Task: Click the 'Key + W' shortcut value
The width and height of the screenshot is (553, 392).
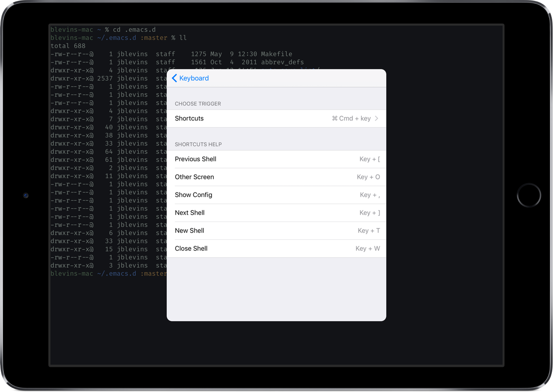Action: click(x=368, y=248)
